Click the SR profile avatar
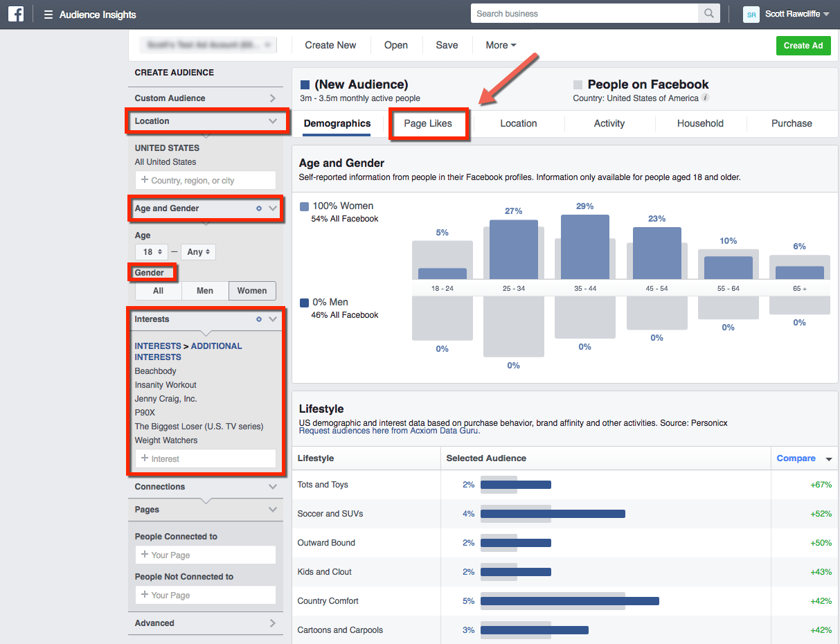 point(751,14)
